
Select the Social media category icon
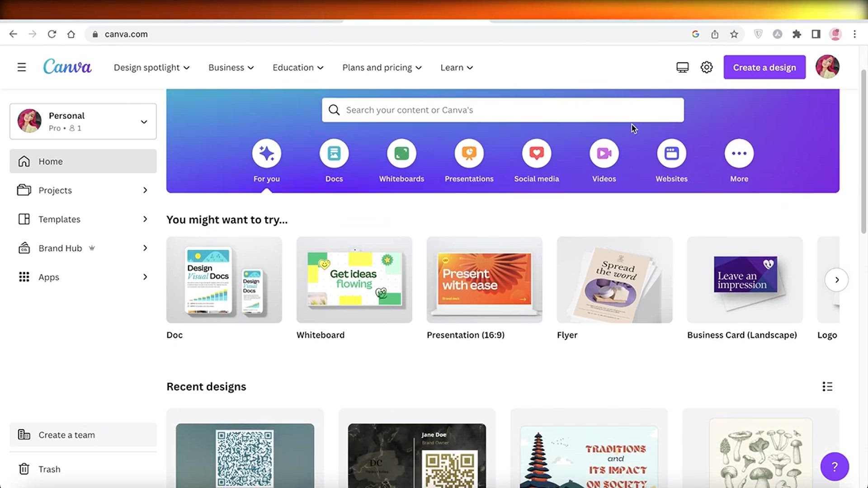[x=537, y=153]
